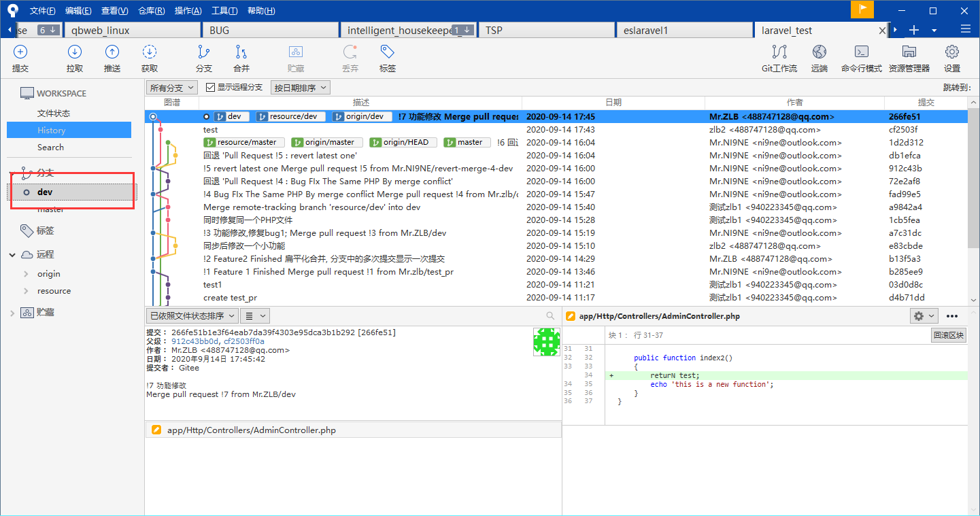The image size is (980, 516).
Task: Click the 合并 (Merge) toolbar icon
Action: 241,52
